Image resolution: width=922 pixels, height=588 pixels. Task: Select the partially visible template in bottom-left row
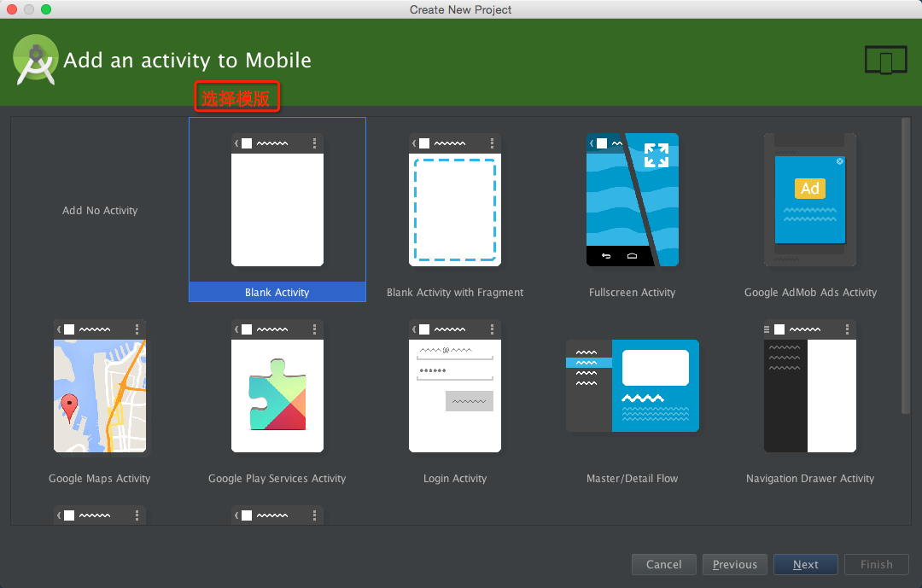(99, 515)
